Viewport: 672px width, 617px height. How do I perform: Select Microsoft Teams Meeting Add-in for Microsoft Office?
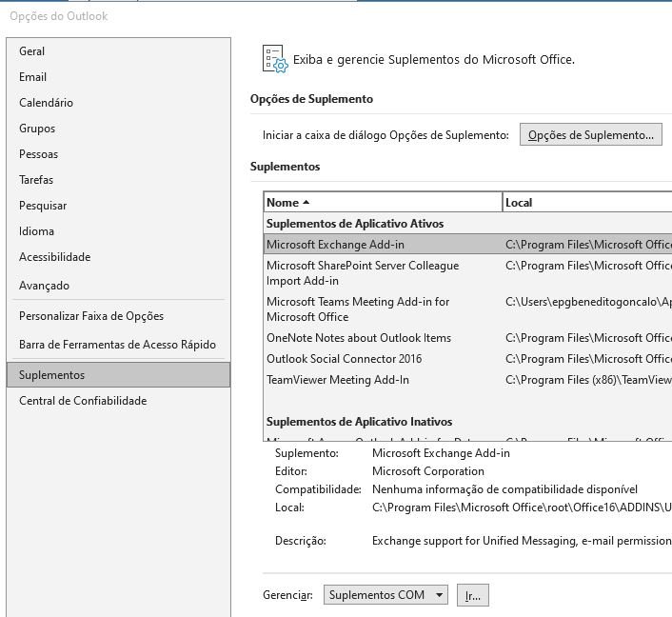468,309
